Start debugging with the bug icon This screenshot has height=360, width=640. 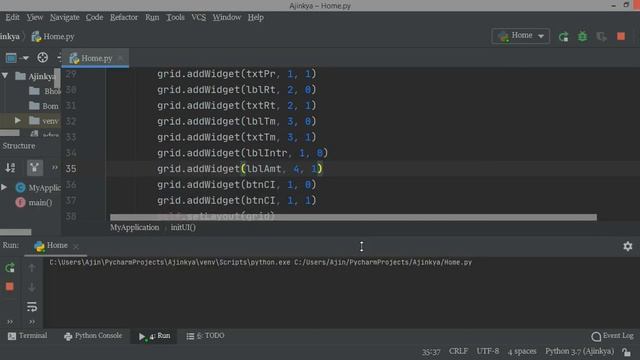[582, 37]
